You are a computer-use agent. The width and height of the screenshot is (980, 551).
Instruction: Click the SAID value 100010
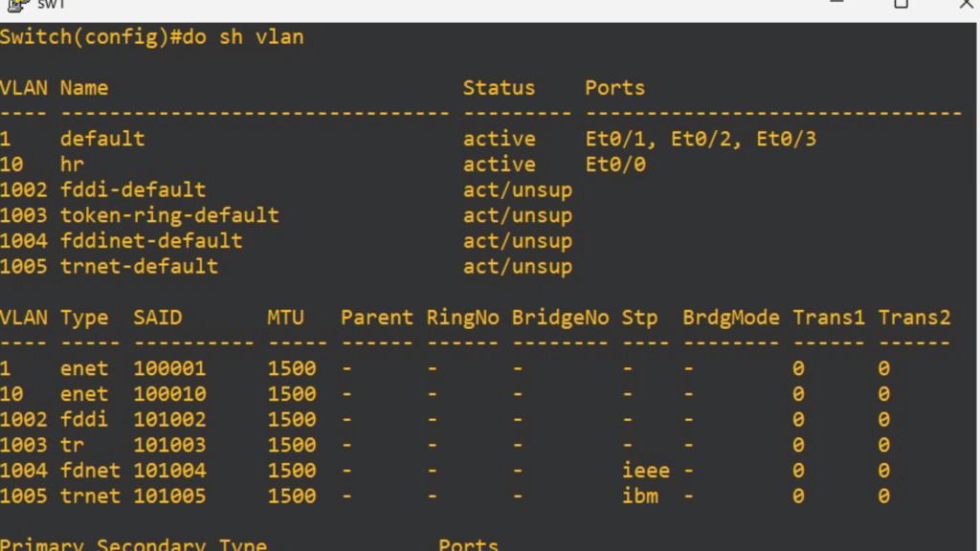(x=169, y=394)
